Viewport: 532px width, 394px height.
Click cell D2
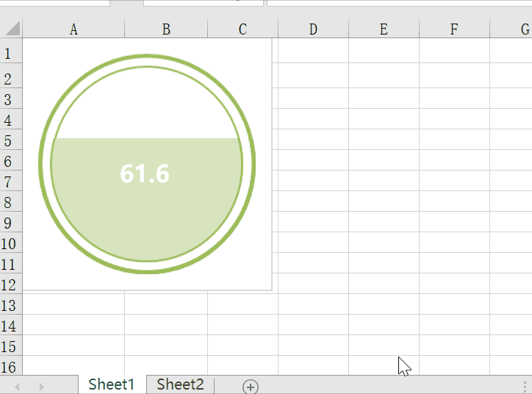[313, 76]
